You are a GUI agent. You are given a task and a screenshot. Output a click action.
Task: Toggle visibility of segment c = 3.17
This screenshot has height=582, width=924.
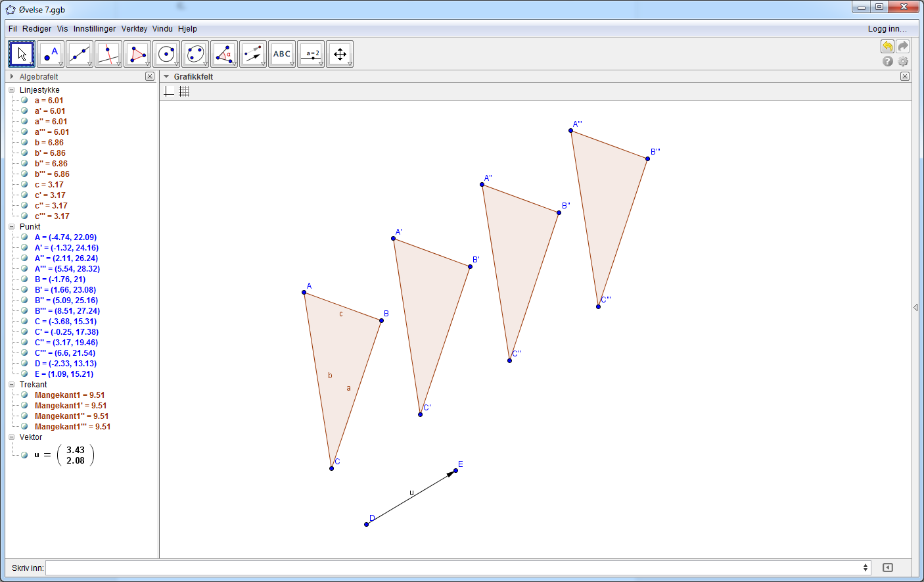point(24,185)
